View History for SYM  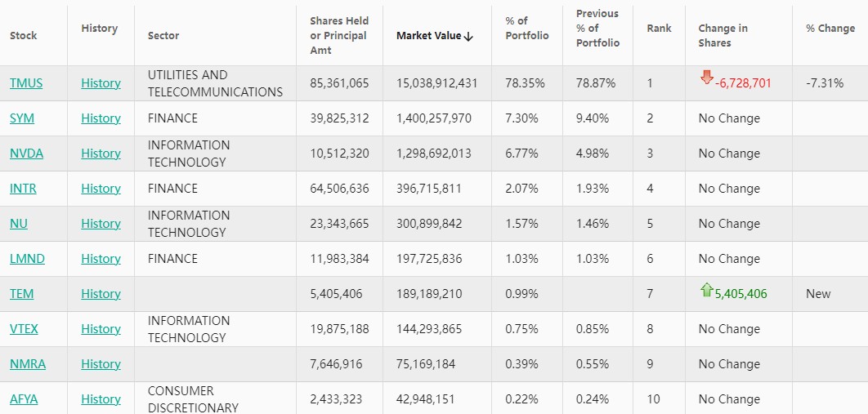pyautogui.click(x=101, y=118)
